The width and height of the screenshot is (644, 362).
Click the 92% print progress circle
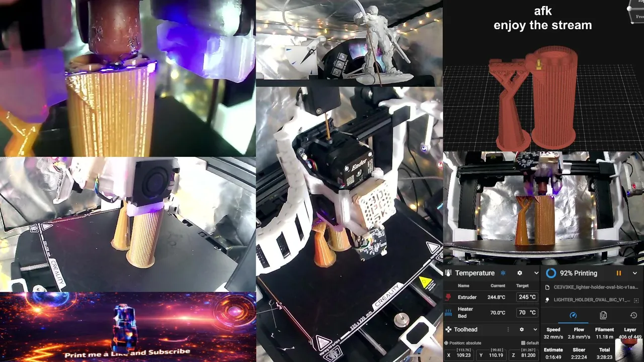[x=551, y=273]
